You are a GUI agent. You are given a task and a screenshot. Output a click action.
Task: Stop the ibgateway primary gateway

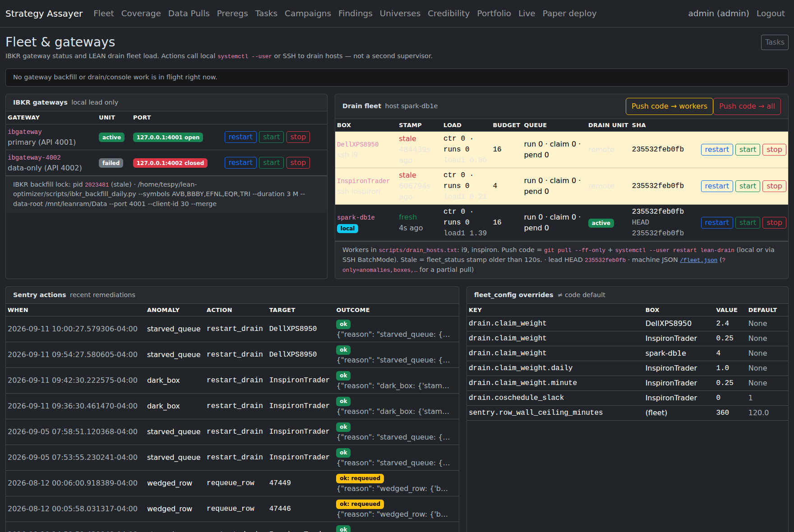tap(298, 137)
